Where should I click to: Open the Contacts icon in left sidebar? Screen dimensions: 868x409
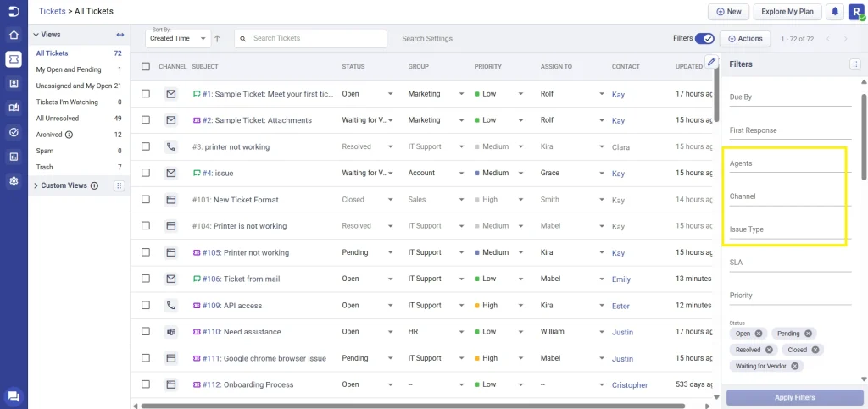[x=14, y=84]
